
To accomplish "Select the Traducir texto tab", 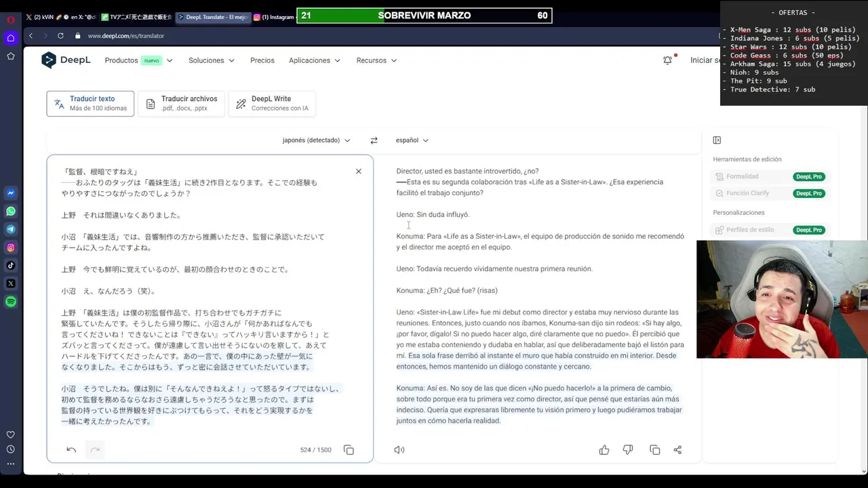I will tap(90, 104).
